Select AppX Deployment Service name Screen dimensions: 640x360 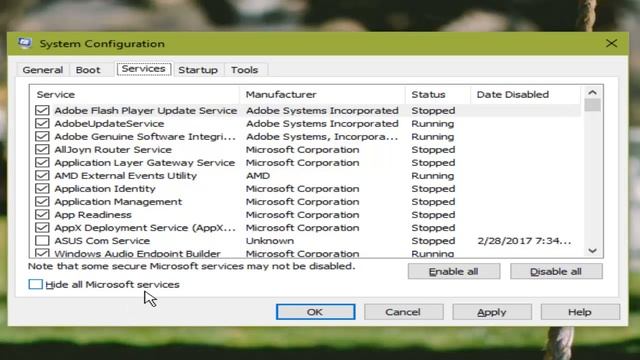tap(145, 228)
